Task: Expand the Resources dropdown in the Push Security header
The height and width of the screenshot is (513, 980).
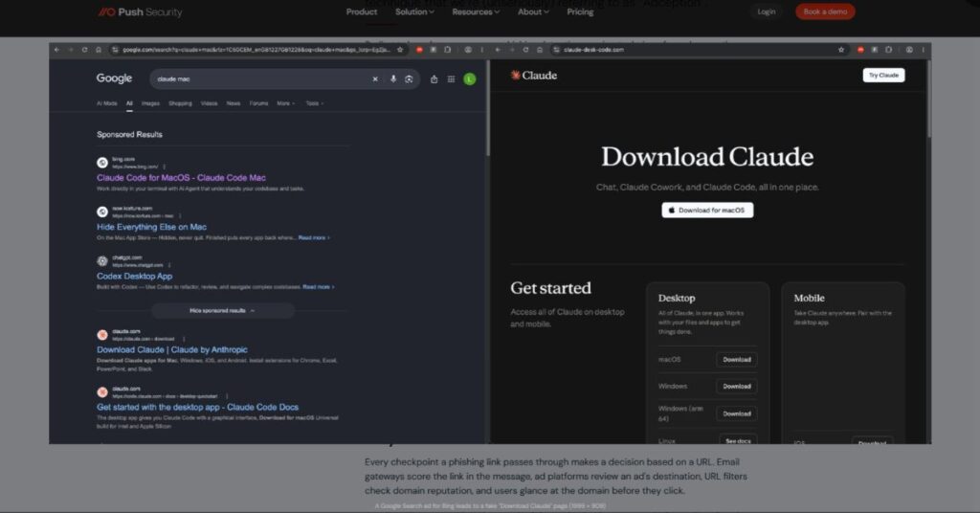Action: 476,11
